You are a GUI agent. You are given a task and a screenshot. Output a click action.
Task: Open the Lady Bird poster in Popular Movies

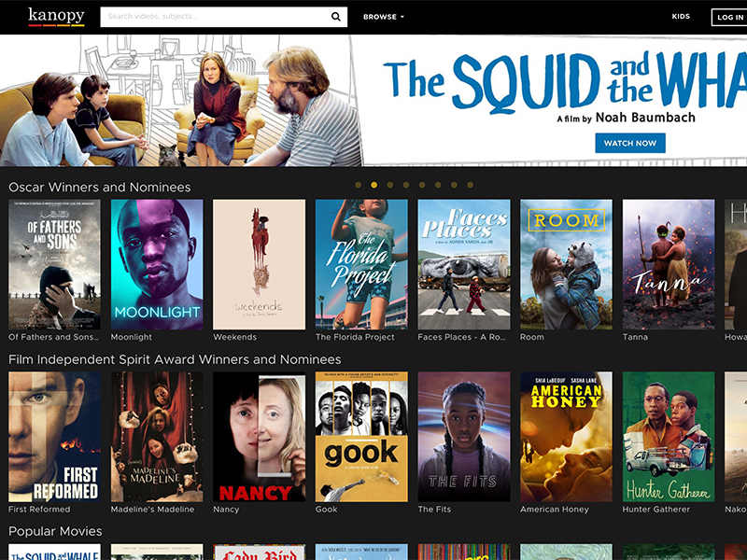click(x=260, y=553)
